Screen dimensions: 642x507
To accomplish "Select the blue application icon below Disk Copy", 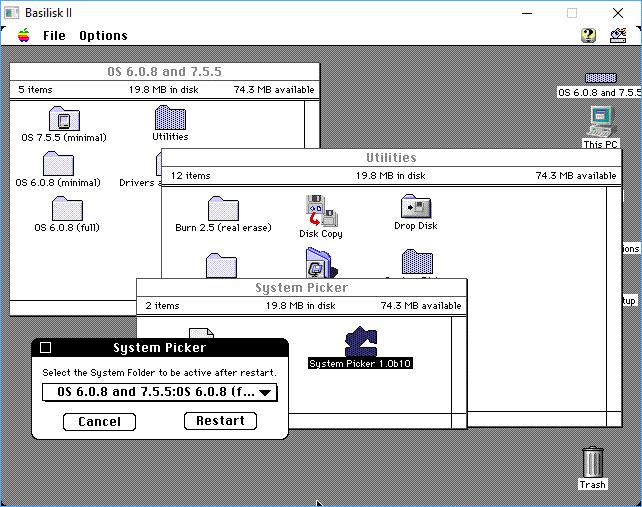I will point(321,263).
